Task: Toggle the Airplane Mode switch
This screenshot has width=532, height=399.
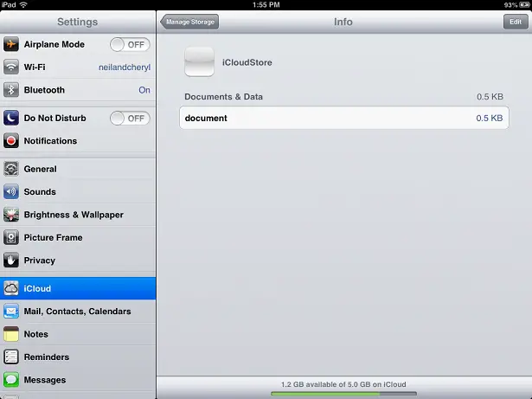Action: click(130, 45)
